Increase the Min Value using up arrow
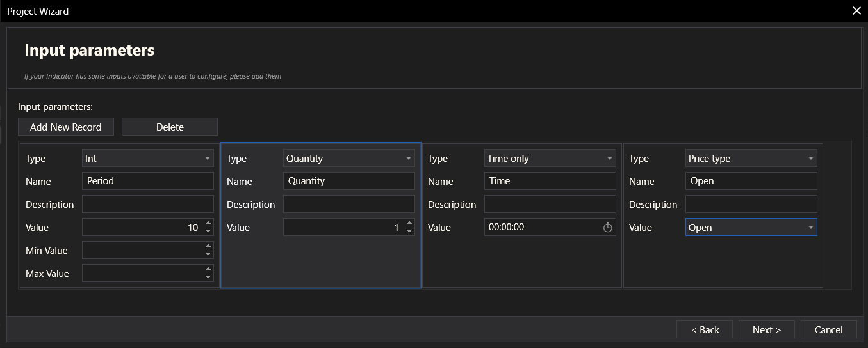This screenshot has height=348, width=868. pos(208,246)
